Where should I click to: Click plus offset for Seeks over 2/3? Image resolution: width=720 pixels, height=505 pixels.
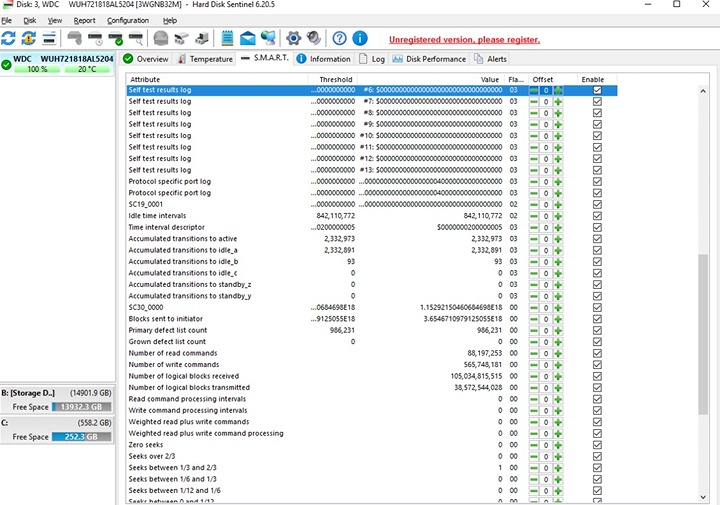click(x=558, y=457)
